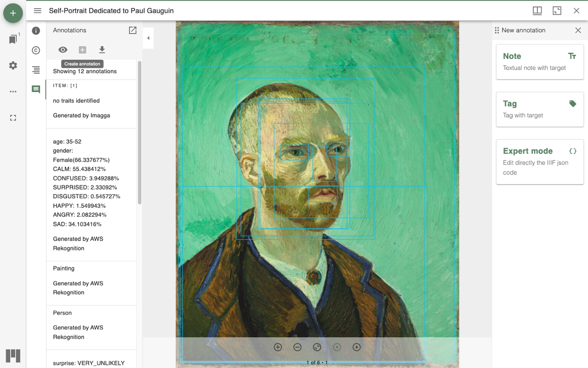Click the '1 of 6 • 1' canvas counter

pos(317,362)
